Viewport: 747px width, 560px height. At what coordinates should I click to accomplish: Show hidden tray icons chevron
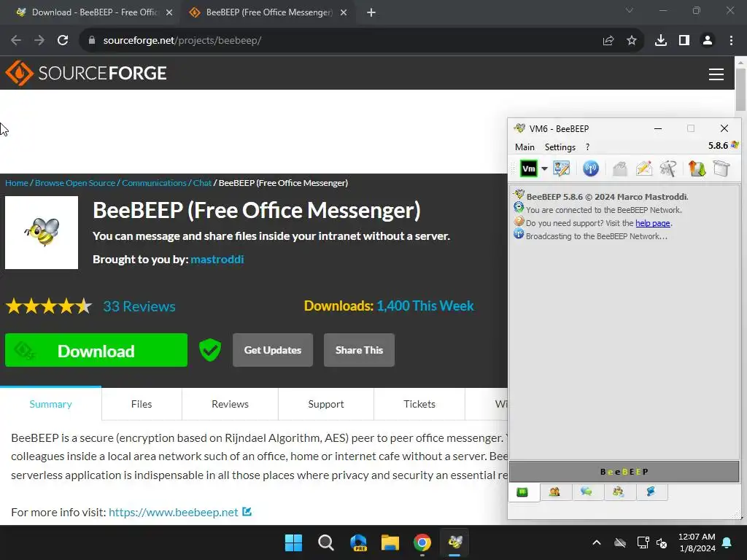(597, 542)
